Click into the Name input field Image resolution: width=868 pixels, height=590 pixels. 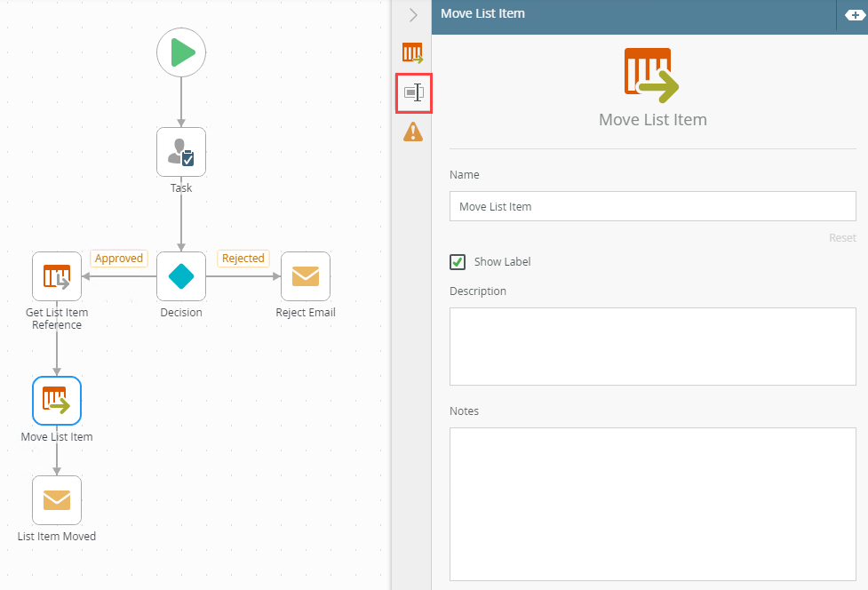click(x=652, y=206)
